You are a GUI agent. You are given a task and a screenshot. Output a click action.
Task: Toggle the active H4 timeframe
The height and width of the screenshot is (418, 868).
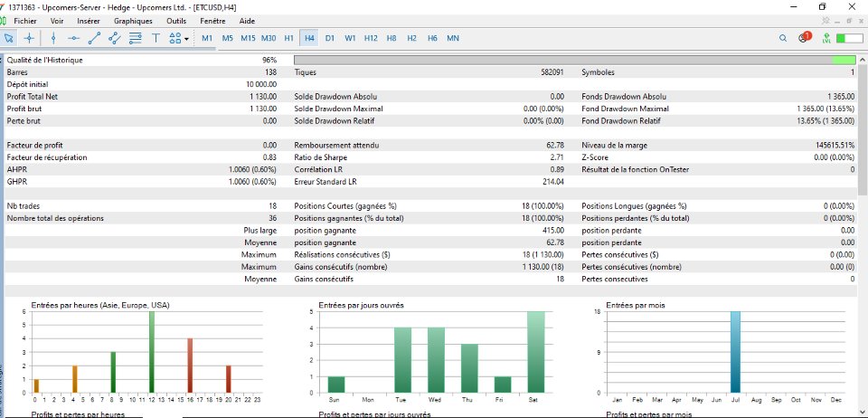tap(309, 38)
